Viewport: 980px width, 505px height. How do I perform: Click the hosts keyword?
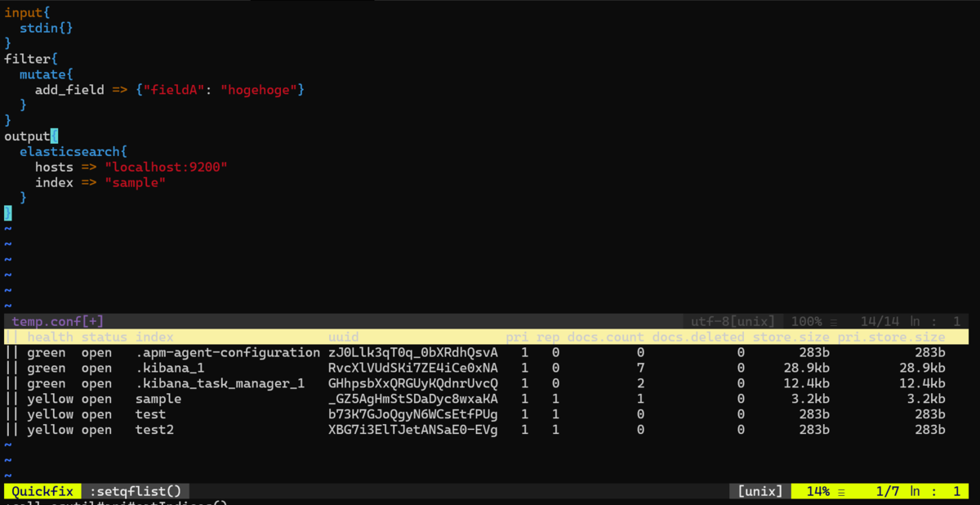pyautogui.click(x=54, y=167)
